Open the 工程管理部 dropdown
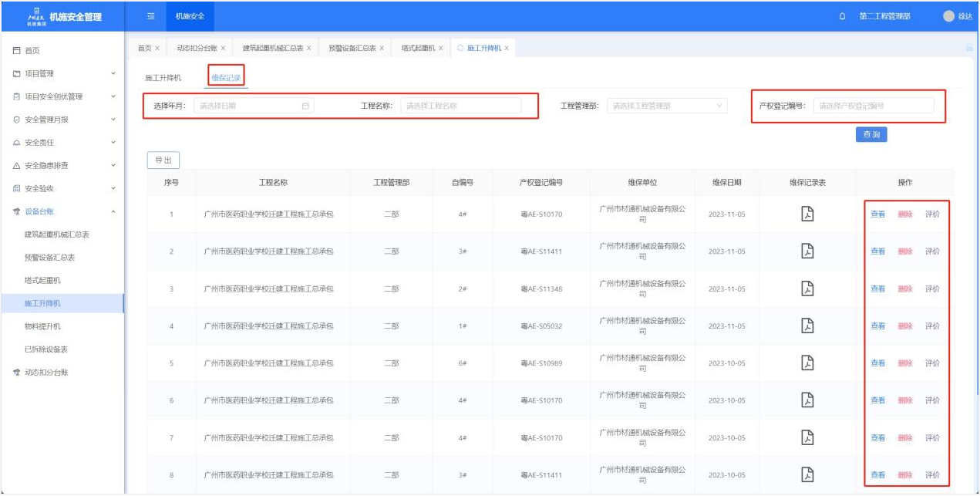980x496 pixels. point(666,106)
